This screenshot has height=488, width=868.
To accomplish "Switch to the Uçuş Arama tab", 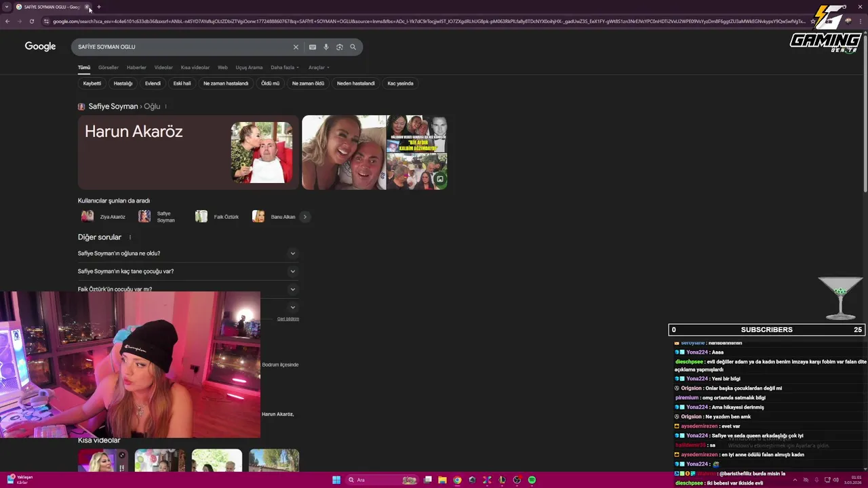I will [x=249, y=67].
